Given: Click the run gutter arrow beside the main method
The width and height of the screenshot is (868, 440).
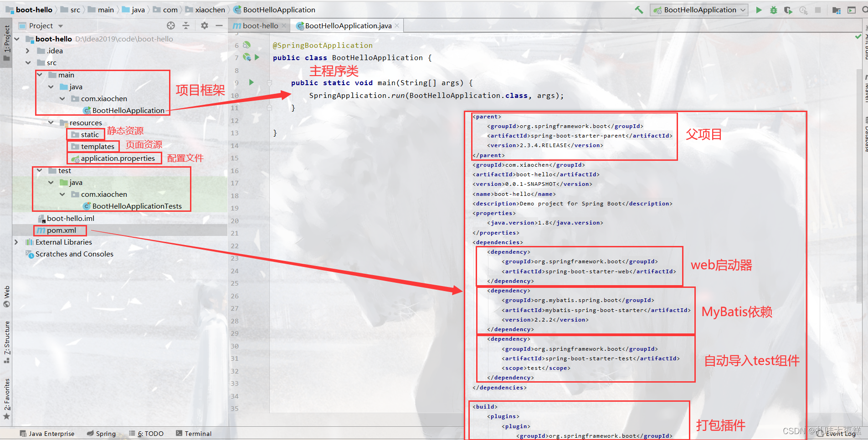Looking at the screenshot, I should [252, 82].
